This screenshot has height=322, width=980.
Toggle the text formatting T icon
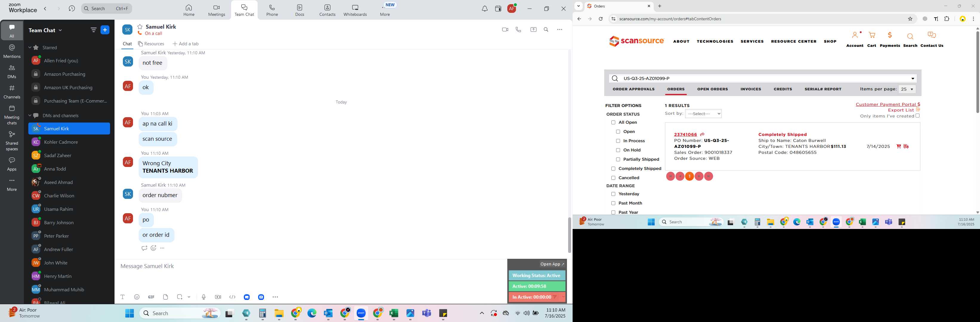(x=123, y=297)
